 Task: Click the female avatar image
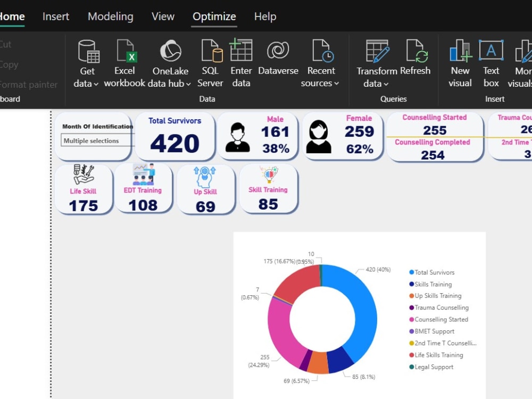[x=319, y=136]
